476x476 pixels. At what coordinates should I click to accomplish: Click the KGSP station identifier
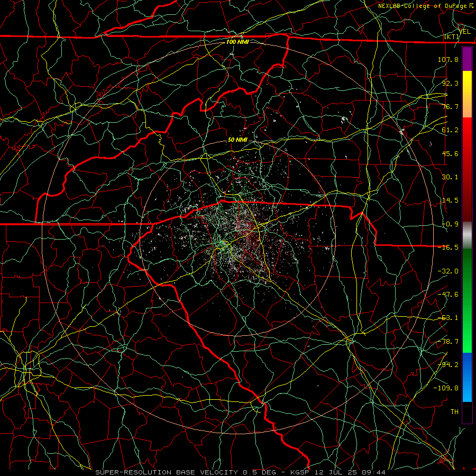(x=301, y=472)
